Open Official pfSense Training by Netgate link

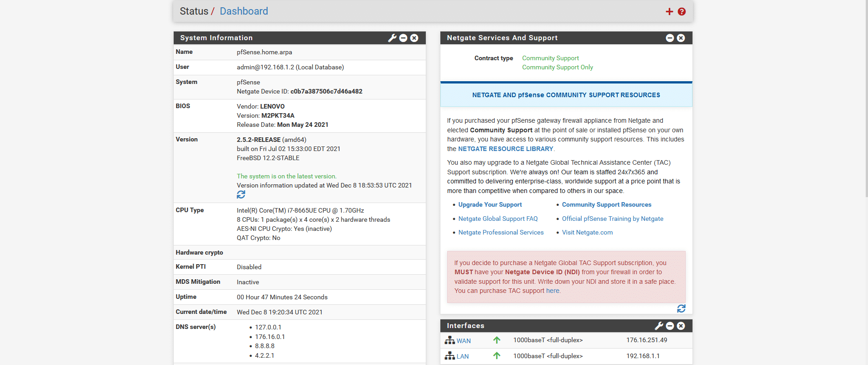613,219
